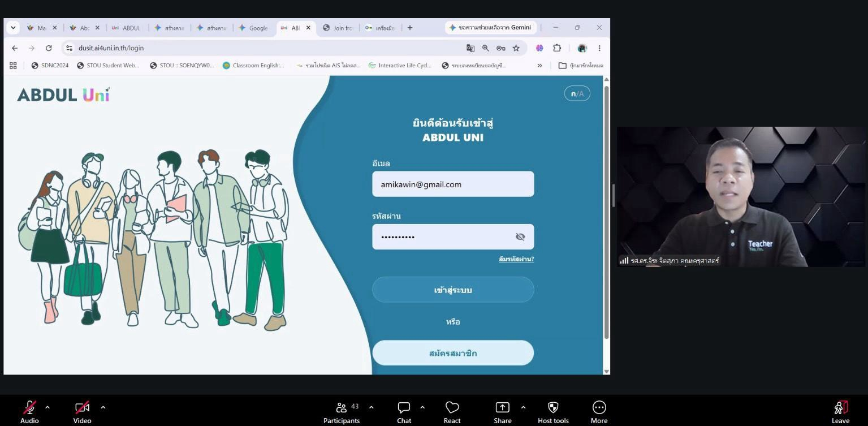
Task: Click the Leave meeting icon
Action: pyautogui.click(x=840, y=407)
